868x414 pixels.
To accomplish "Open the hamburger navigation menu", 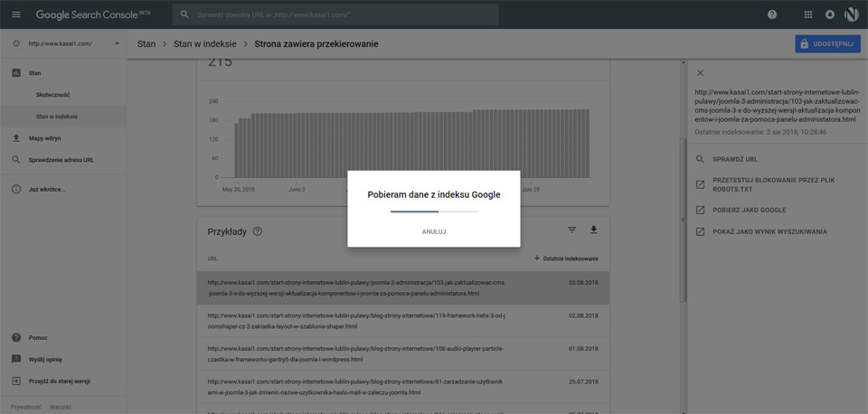I will (x=16, y=14).
